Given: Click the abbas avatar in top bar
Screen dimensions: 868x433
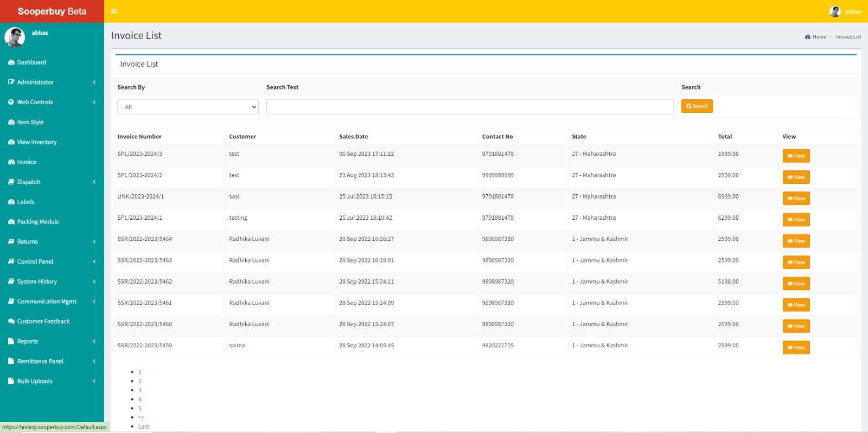Looking at the screenshot, I should pyautogui.click(x=835, y=11).
